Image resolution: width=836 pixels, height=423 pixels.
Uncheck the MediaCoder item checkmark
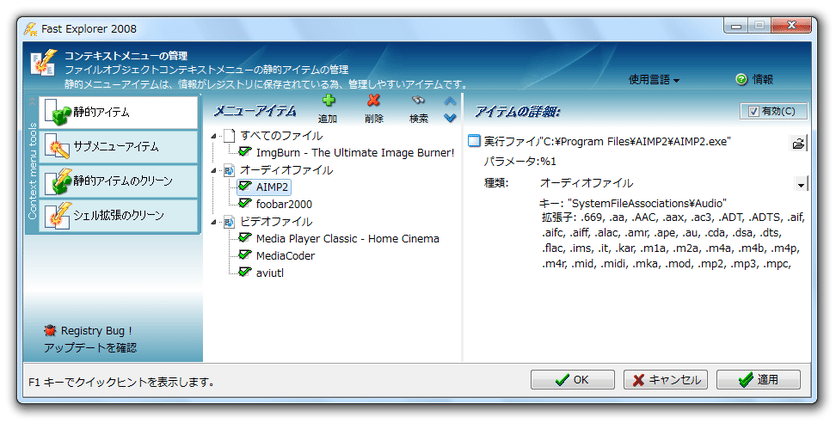(245, 255)
